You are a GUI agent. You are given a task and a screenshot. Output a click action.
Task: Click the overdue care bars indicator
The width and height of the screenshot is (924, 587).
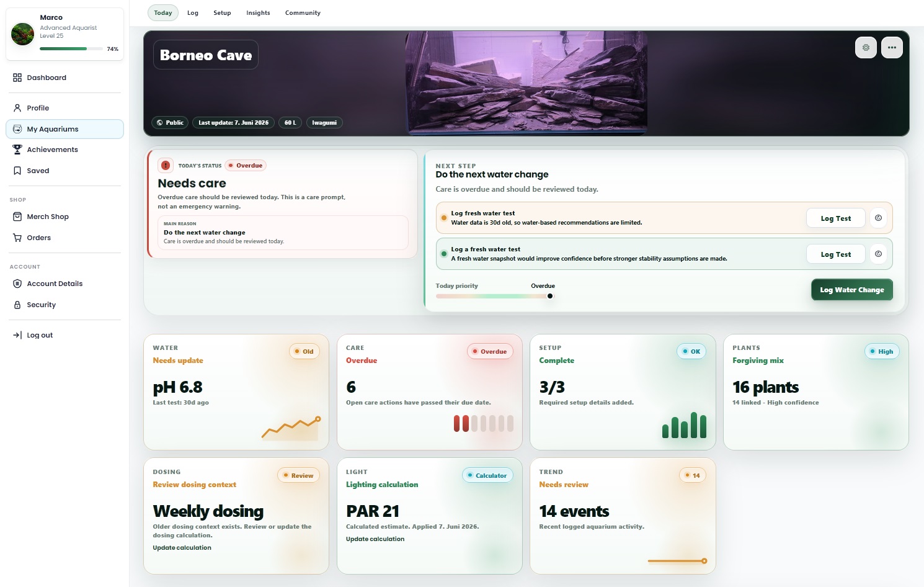[x=484, y=423]
